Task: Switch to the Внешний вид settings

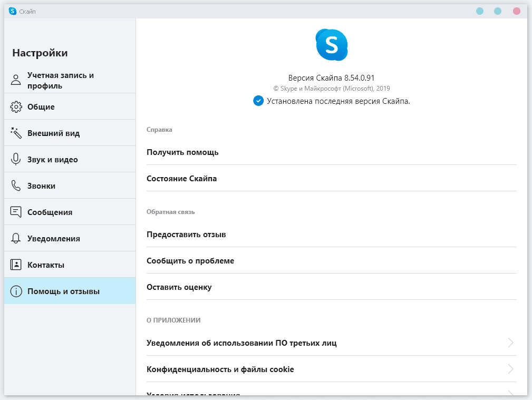Action: (70, 133)
